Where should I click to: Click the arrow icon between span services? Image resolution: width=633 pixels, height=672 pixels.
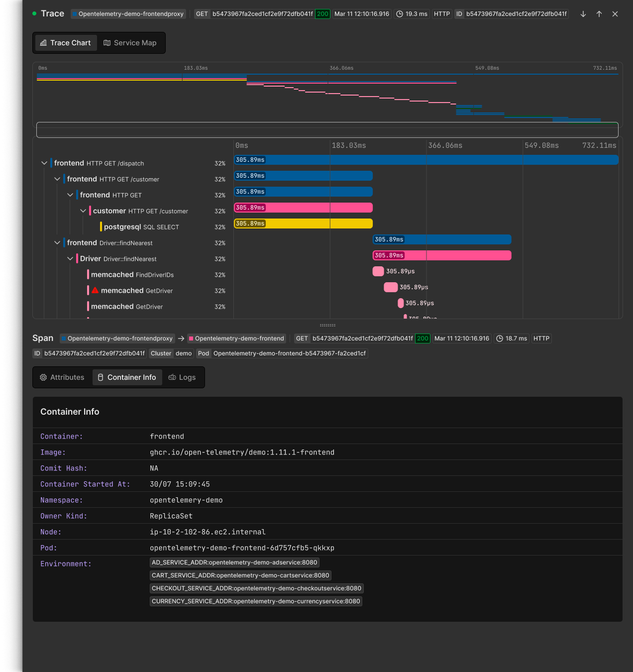(181, 338)
